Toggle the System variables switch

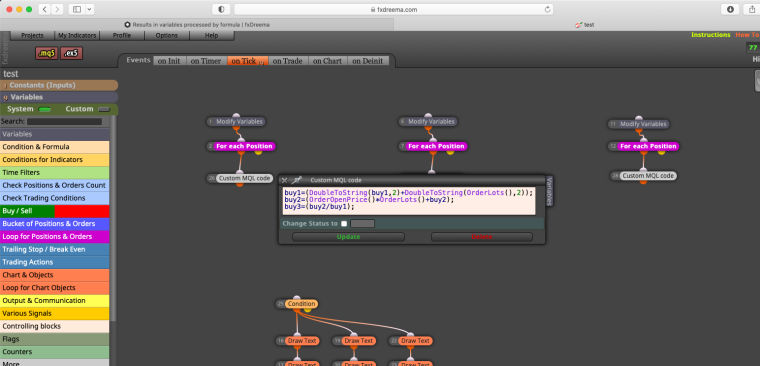point(45,109)
